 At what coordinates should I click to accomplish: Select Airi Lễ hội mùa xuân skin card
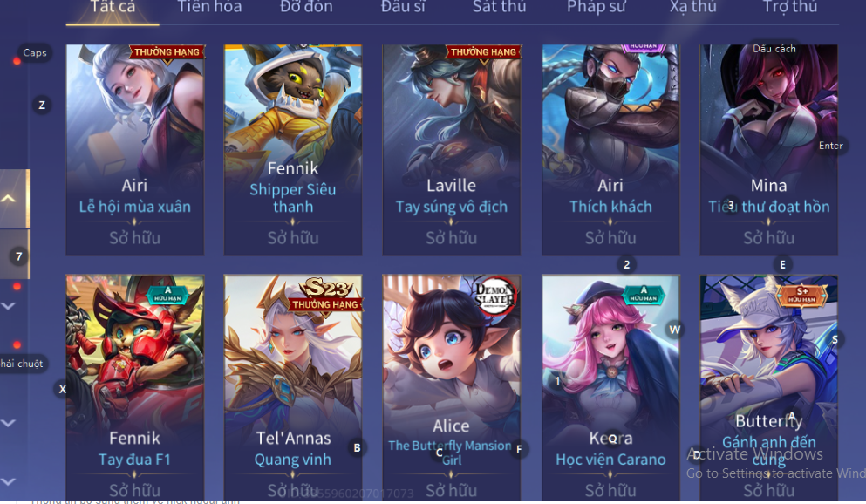pyautogui.click(x=135, y=150)
